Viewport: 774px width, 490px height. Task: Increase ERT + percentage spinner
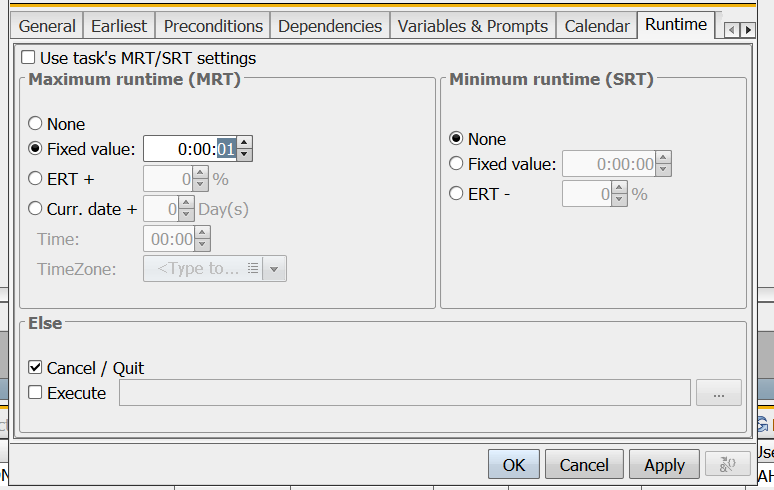pos(200,173)
